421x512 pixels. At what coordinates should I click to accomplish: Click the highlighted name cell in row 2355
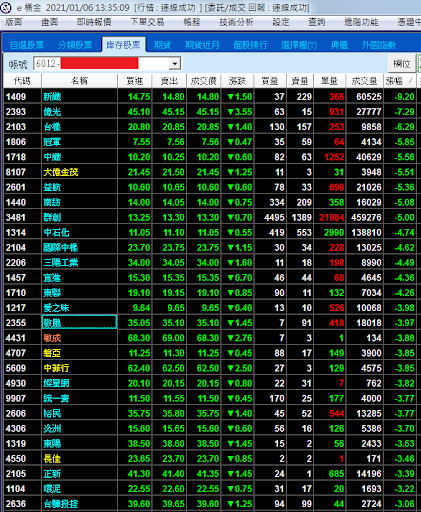click(x=79, y=322)
